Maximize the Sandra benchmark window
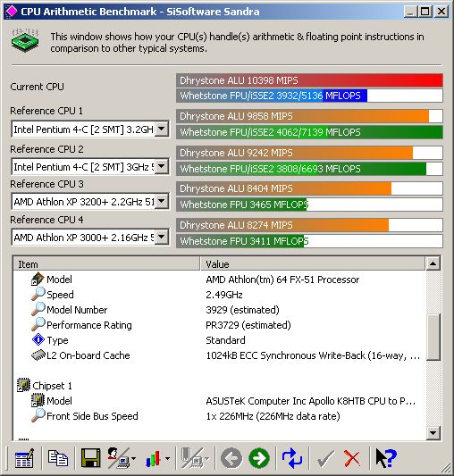This screenshot has width=454, height=476. coord(425,12)
